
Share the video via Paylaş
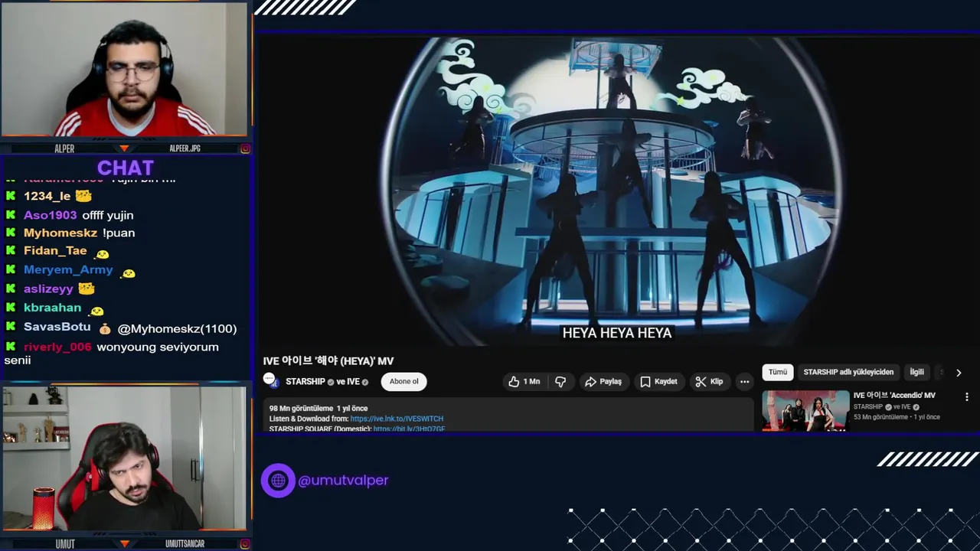[x=603, y=381]
